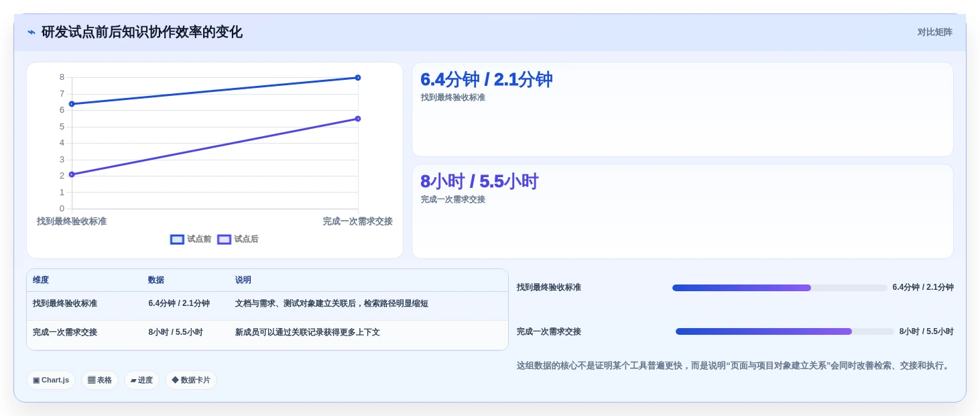Click the summary note starting 这组数据的核心
This screenshot has width=980, height=416.
tap(735, 366)
